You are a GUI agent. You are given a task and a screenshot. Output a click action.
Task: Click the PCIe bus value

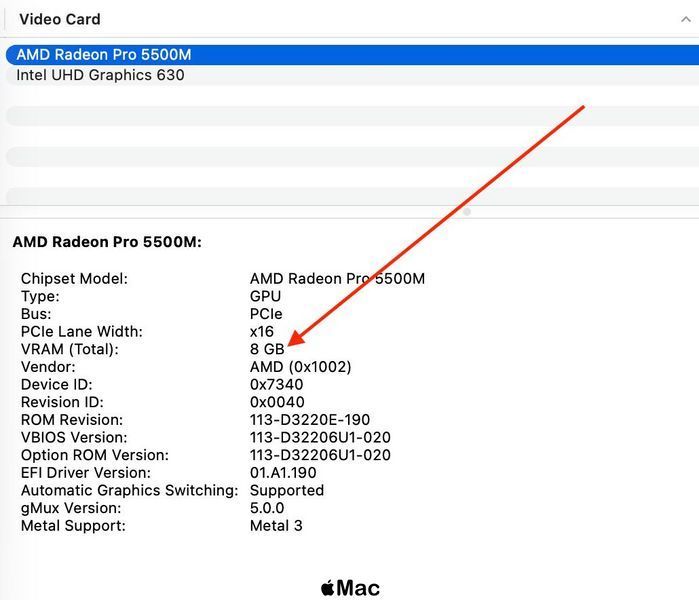[266, 314]
